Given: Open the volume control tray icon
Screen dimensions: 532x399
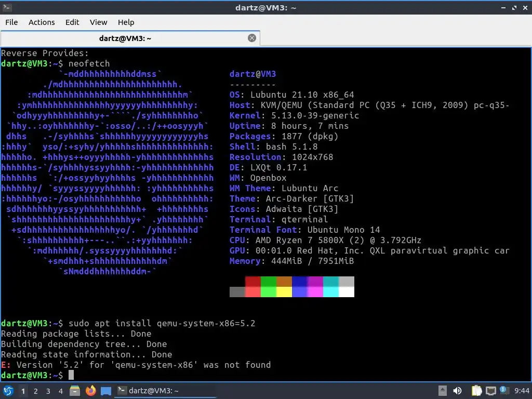Looking at the screenshot, I should (457, 391).
